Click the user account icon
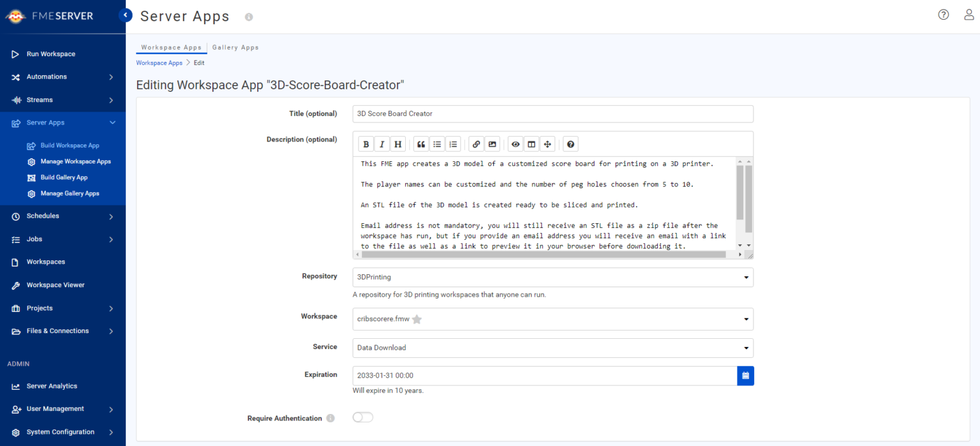Image resolution: width=980 pixels, height=446 pixels. [969, 15]
